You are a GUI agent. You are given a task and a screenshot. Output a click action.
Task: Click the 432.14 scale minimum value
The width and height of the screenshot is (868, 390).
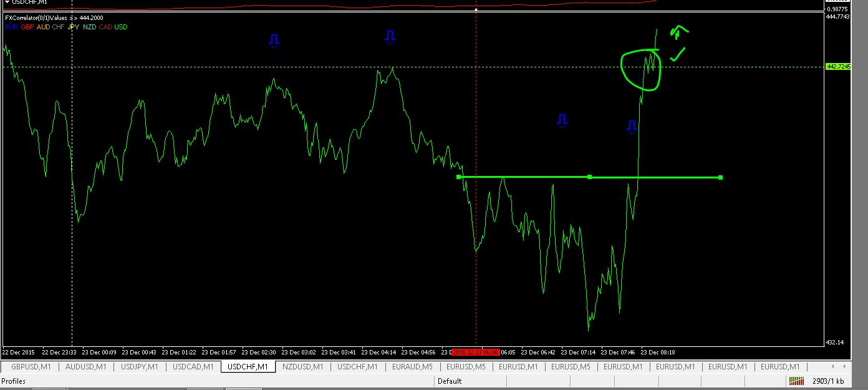coord(835,343)
